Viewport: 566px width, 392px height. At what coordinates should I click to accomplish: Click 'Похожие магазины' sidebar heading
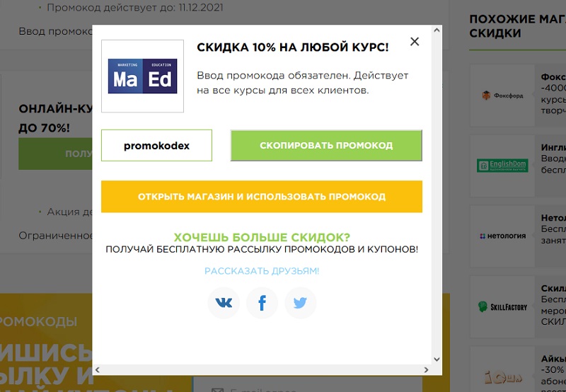coord(518,26)
